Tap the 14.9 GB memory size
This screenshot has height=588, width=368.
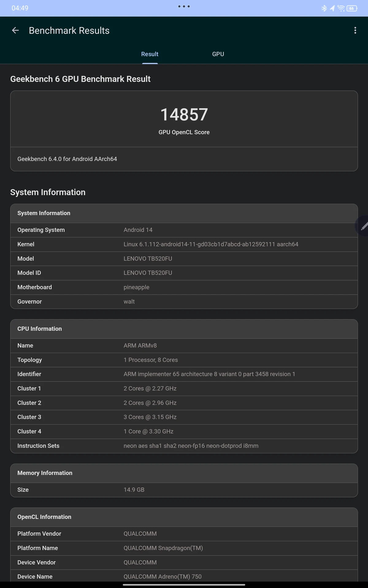click(x=134, y=490)
